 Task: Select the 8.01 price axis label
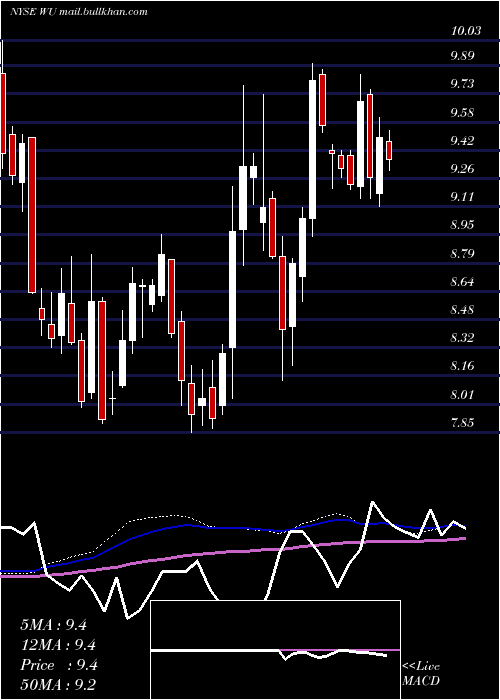(462, 395)
